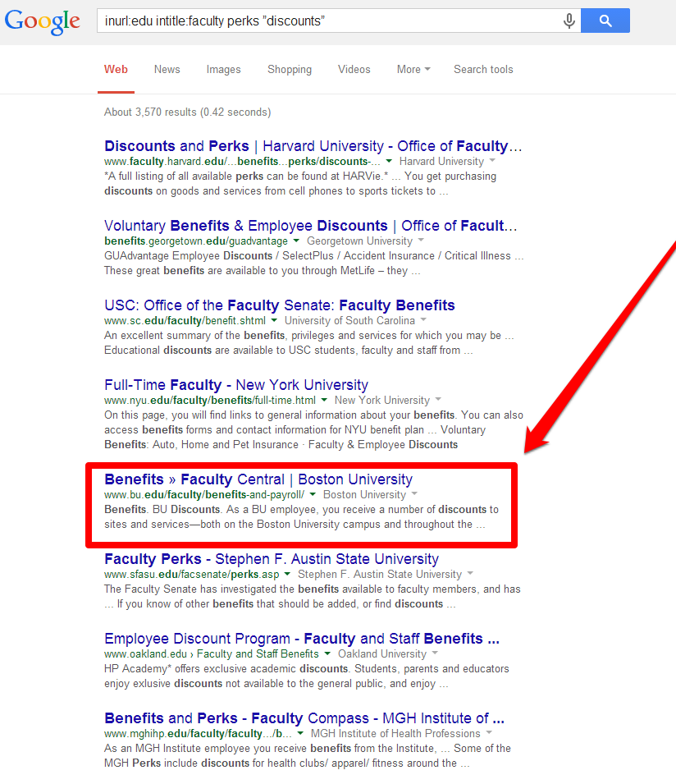Open green arrow next to www.bu.edu URL
Screen dimensions: 676x784
pos(313,494)
